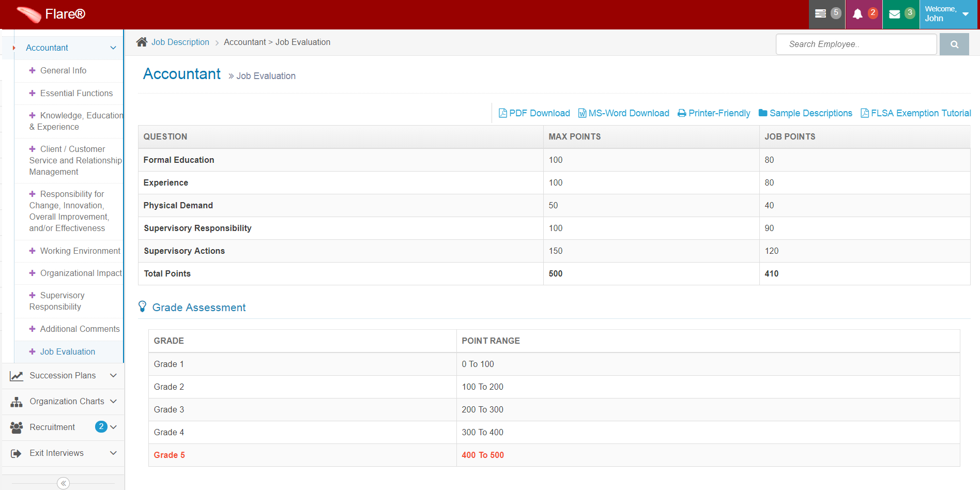
Task: Click the Organization Charts hierarchy icon
Action: click(x=17, y=402)
